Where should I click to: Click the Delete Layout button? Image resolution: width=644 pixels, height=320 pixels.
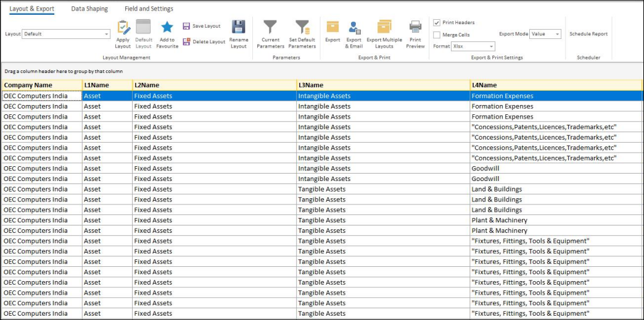(204, 42)
